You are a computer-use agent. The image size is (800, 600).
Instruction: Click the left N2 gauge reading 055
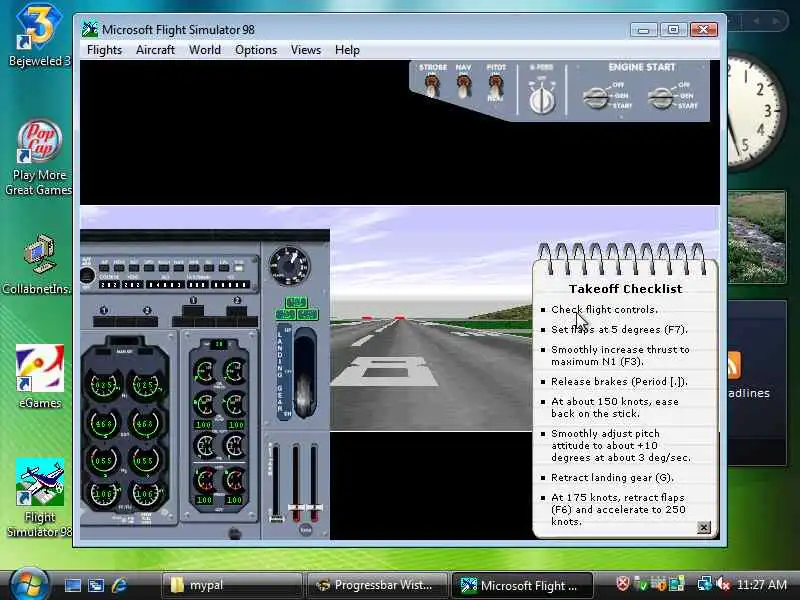tap(104, 460)
